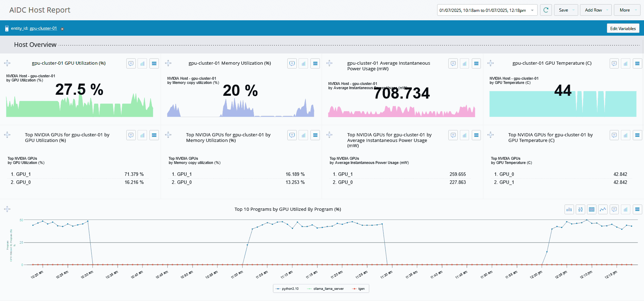Open the Save dropdown button
The width and height of the screenshot is (644, 301).
[566, 10]
